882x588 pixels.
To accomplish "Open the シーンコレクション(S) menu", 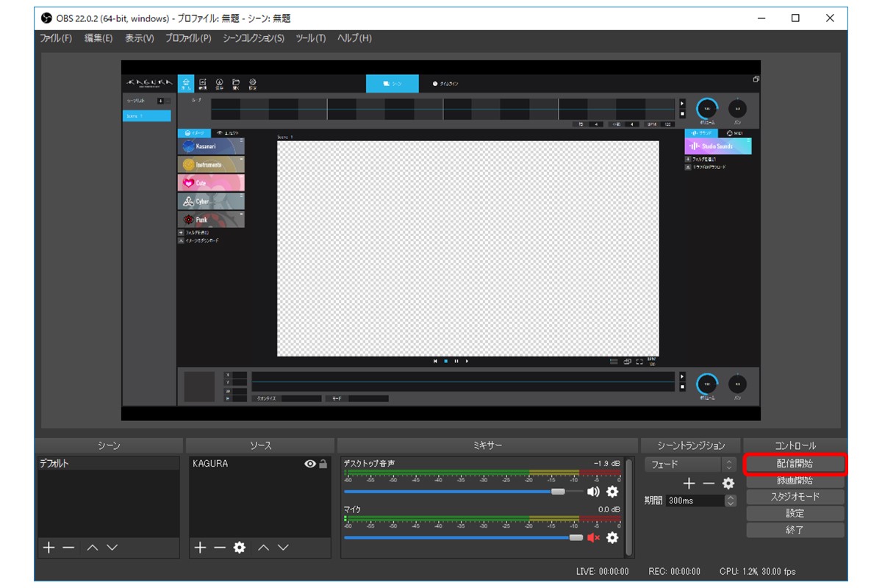I will point(254,38).
